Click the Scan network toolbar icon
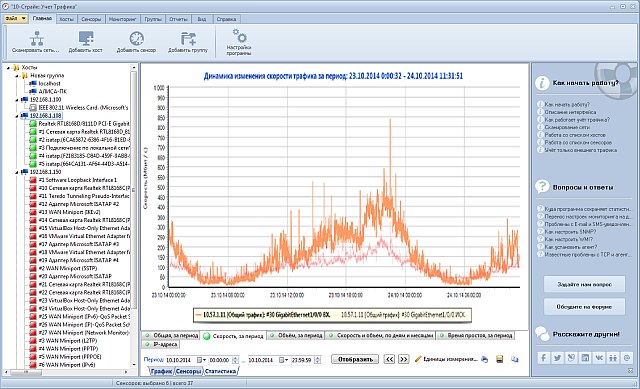640x389 pixels. click(x=37, y=38)
